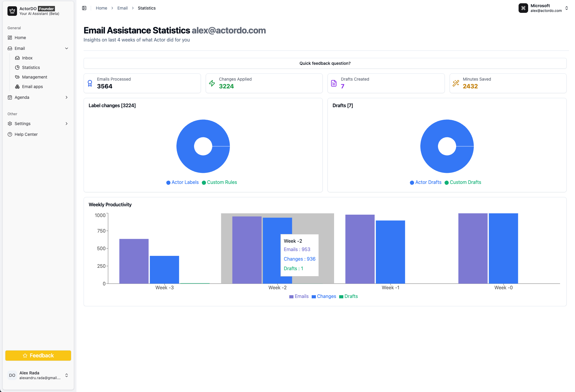Click the DO avatar for Alex Rada
575x392 pixels.
(12, 375)
